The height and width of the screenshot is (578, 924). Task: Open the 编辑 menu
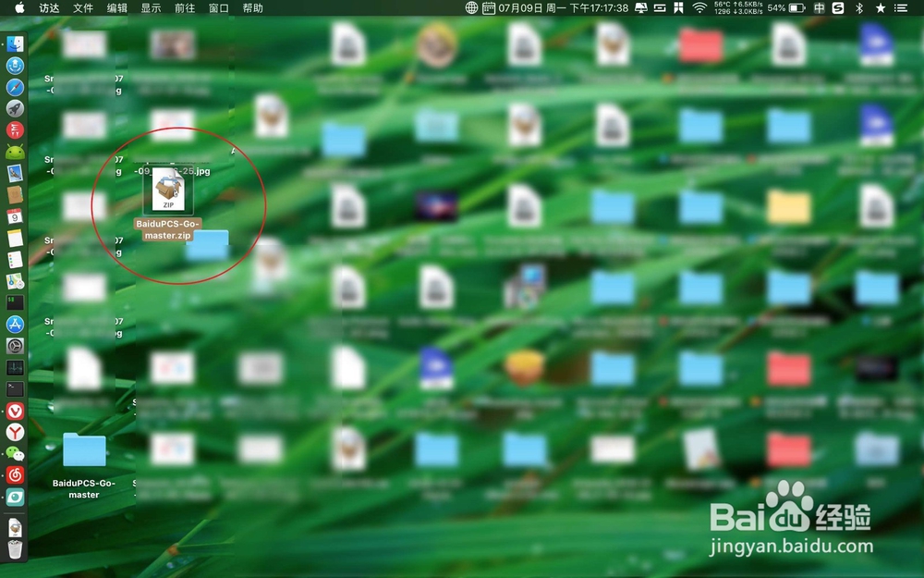116,7
